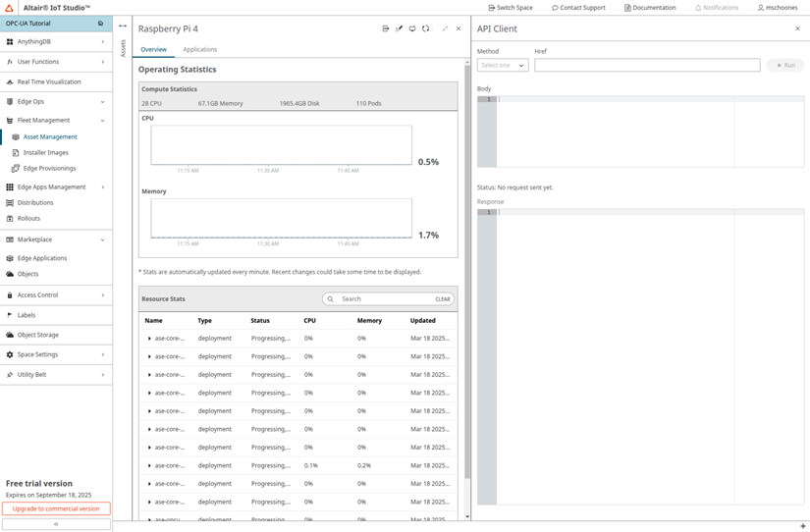Click the Edge Provisionings icon
Viewport: 810px width, 532px height.
click(16, 169)
